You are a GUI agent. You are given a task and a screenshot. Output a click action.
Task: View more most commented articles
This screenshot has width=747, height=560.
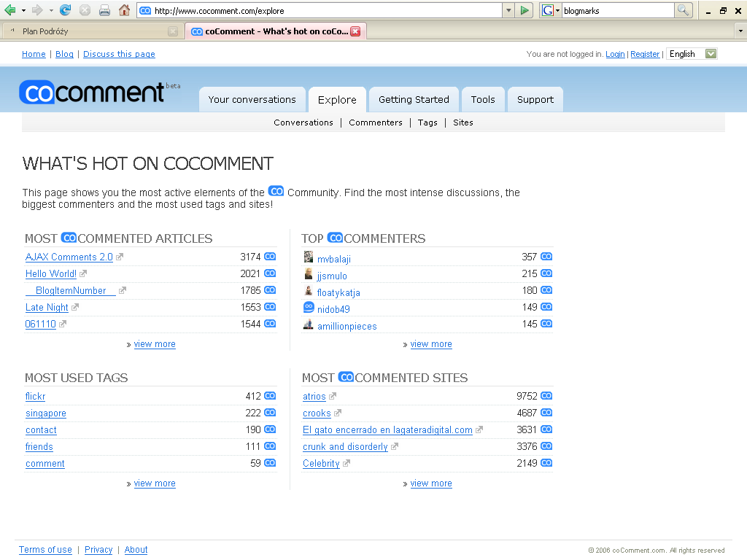(x=155, y=344)
